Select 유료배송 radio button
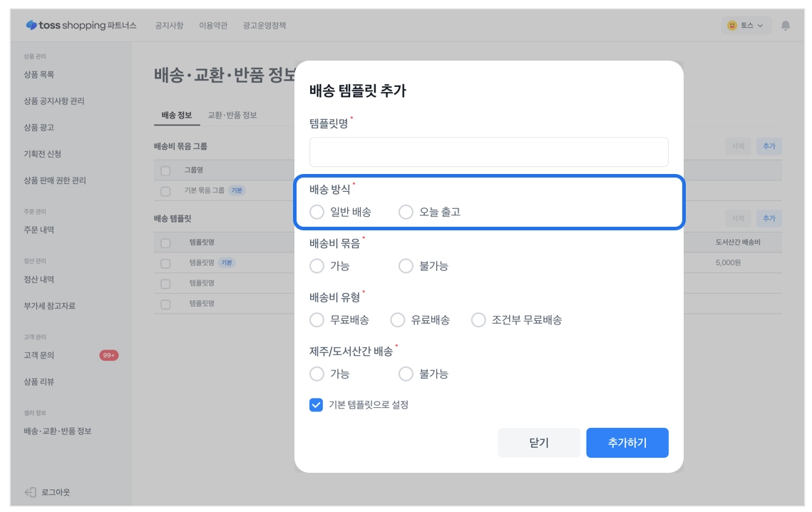 pos(398,320)
